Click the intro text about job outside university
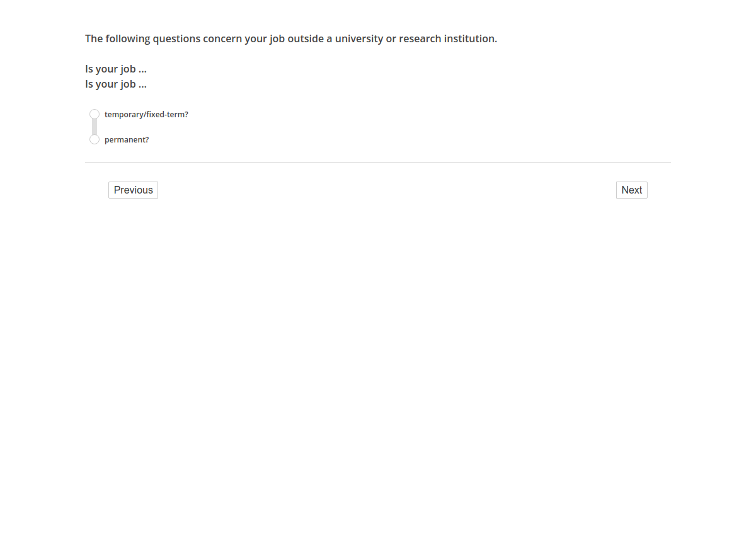 point(291,38)
